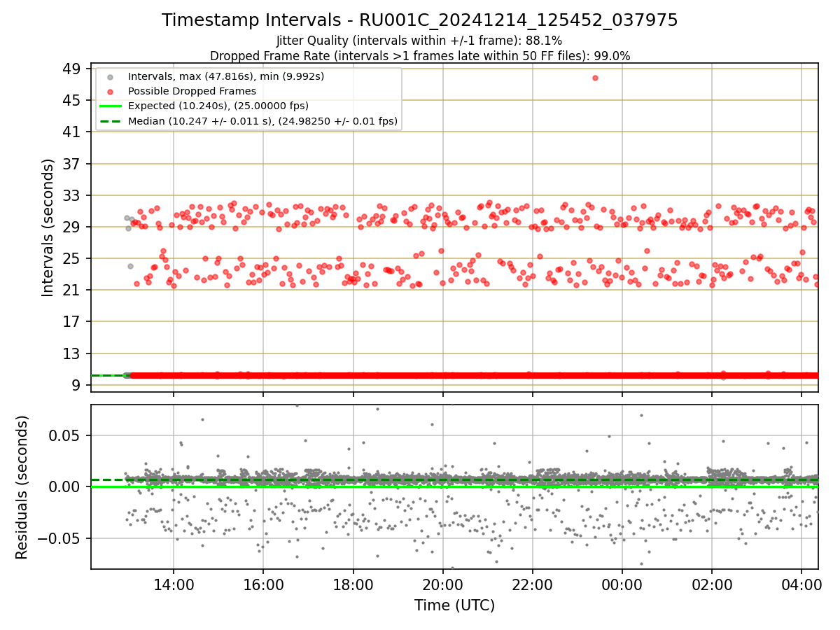The width and height of the screenshot is (840, 630).
Task: Click the solid green line sample in the legend
Action: (x=110, y=106)
